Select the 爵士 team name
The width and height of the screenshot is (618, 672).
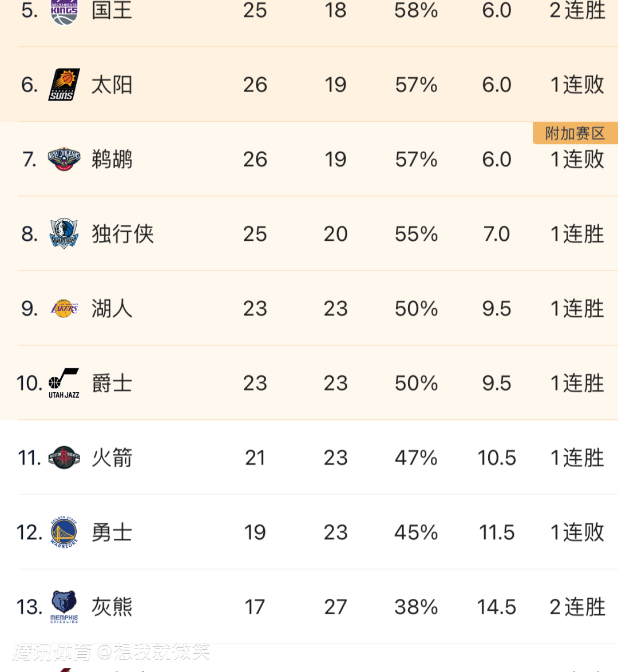click(x=112, y=383)
